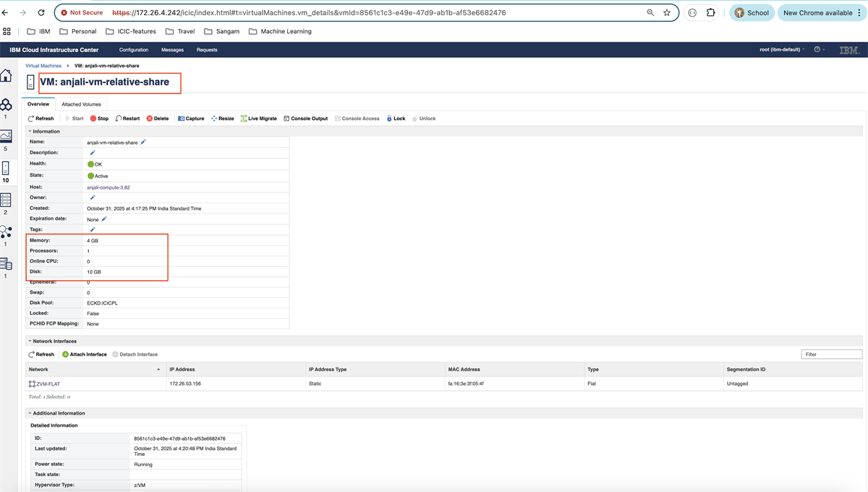Open the IBM bookmarks folder
This screenshot has width=868, height=492.
[x=38, y=31]
